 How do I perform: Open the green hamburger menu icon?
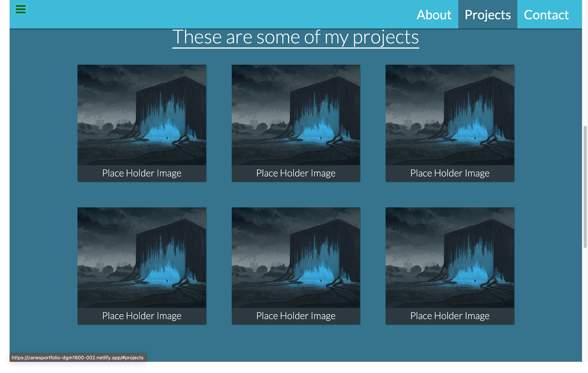[x=21, y=9]
